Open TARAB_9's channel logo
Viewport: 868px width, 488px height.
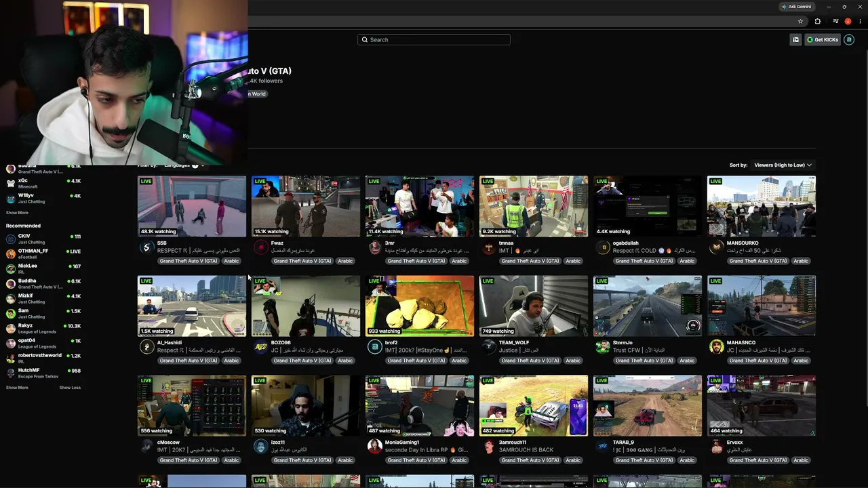[602, 447]
